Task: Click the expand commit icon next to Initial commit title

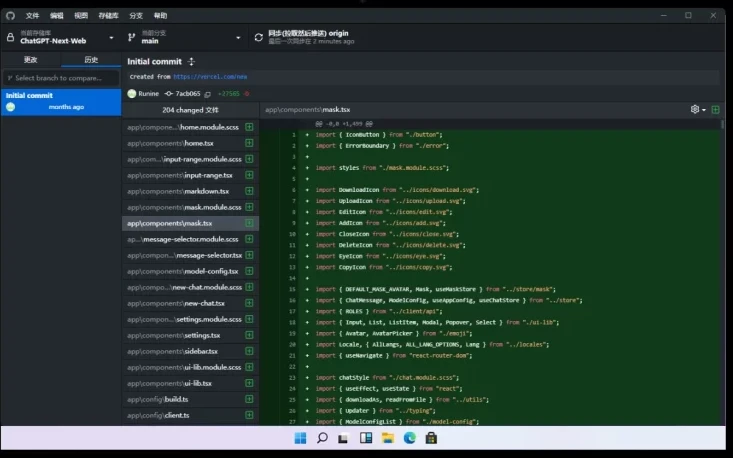Action: 191,61
